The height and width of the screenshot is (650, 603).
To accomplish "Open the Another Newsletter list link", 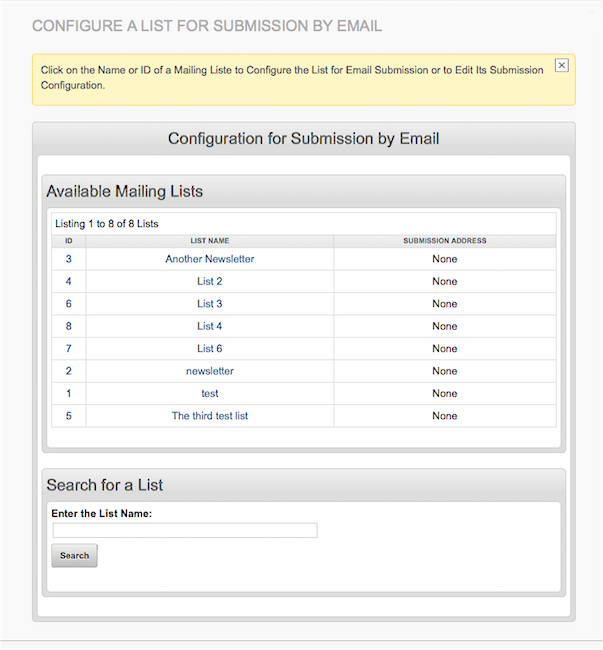I will point(210,259).
